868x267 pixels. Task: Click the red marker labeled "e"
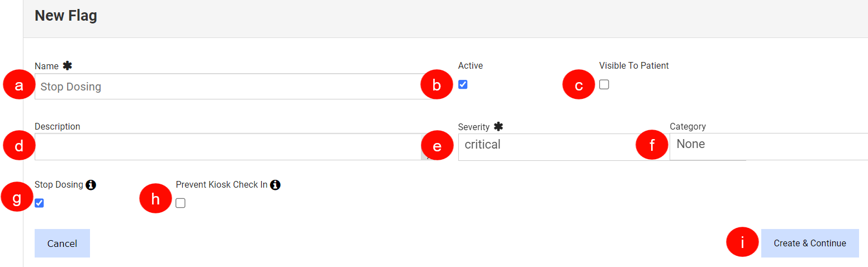pyautogui.click(x=437, y=146)
